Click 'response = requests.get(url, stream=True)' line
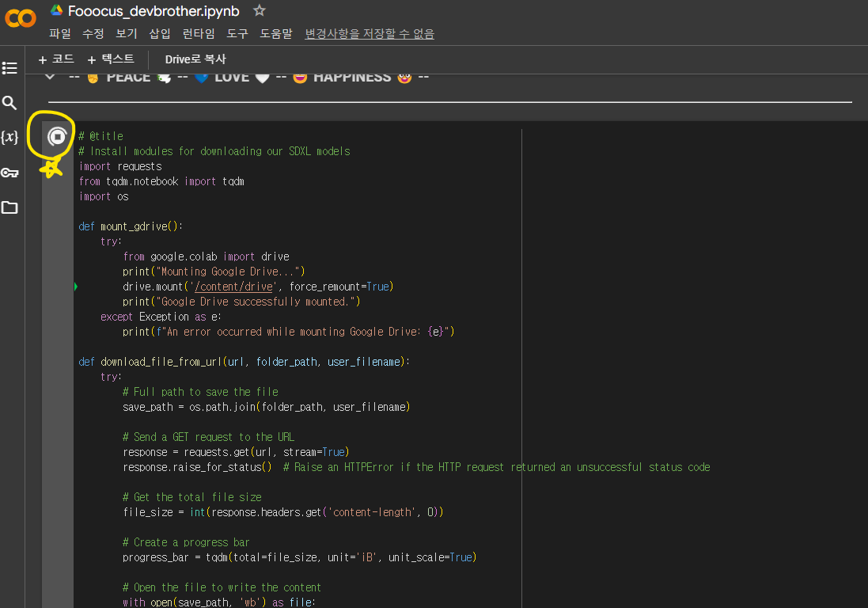868x608 pixels. [236, 452]
